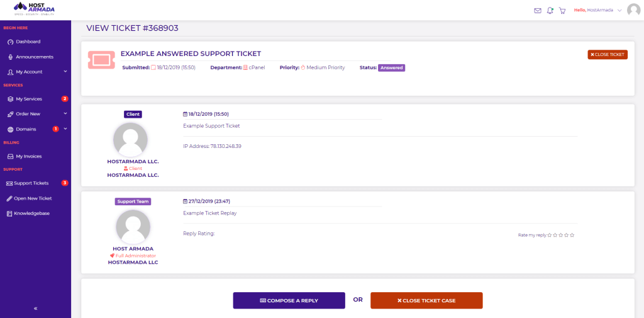This screenshot has width=644, height=318.
Task: Click the My Invoices inbox icon
Action: click(x=10, y=156)
